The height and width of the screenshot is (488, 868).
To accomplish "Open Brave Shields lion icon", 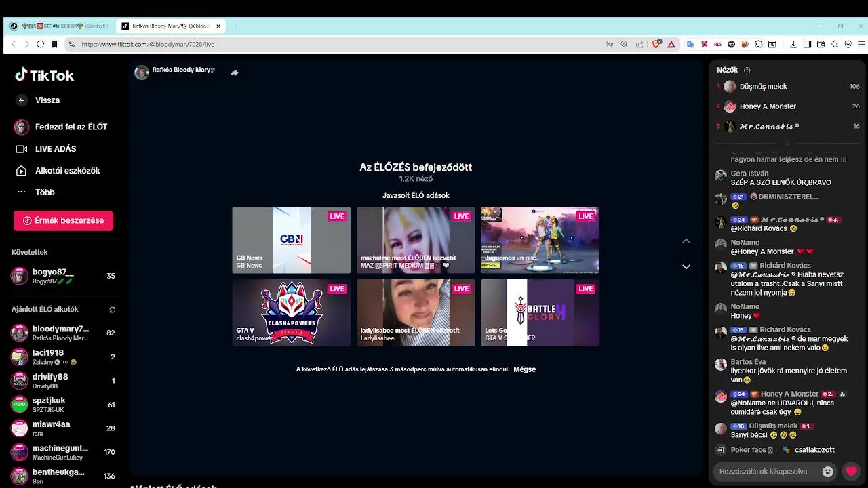I will 656,44.
